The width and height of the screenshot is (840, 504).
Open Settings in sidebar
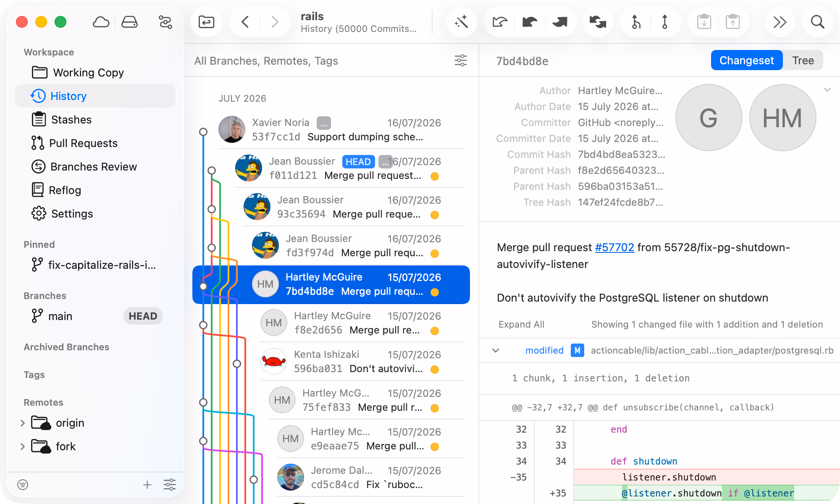pyautogui.click(x=95, y=214)
